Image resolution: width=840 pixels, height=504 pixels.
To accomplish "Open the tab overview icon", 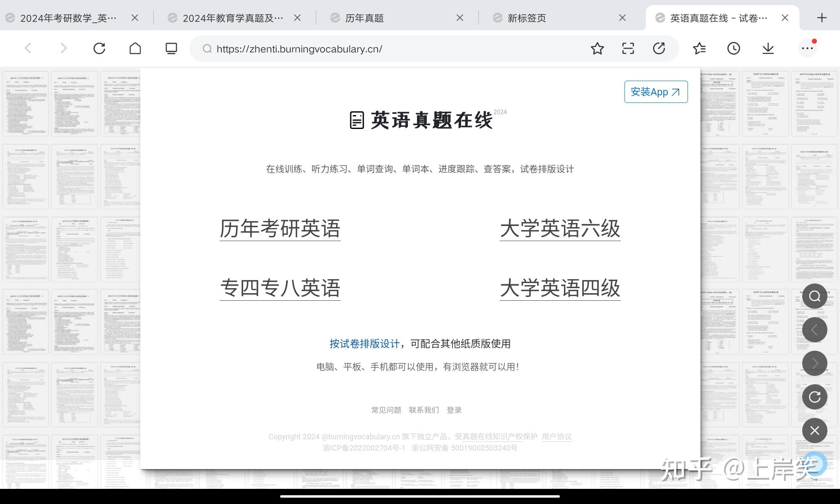I will pyautogui.click(x=171, y=49).
